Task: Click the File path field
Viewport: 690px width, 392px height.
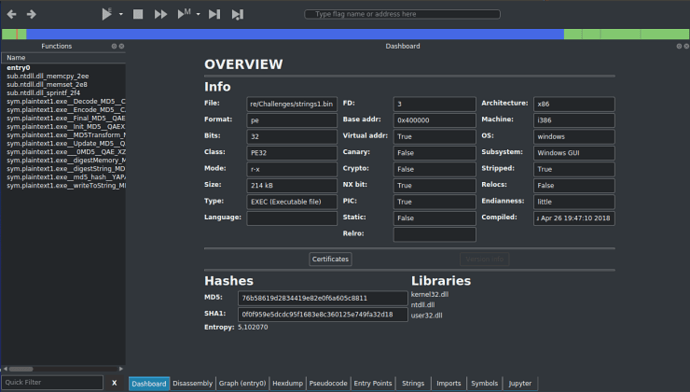Action: point(292,104)
